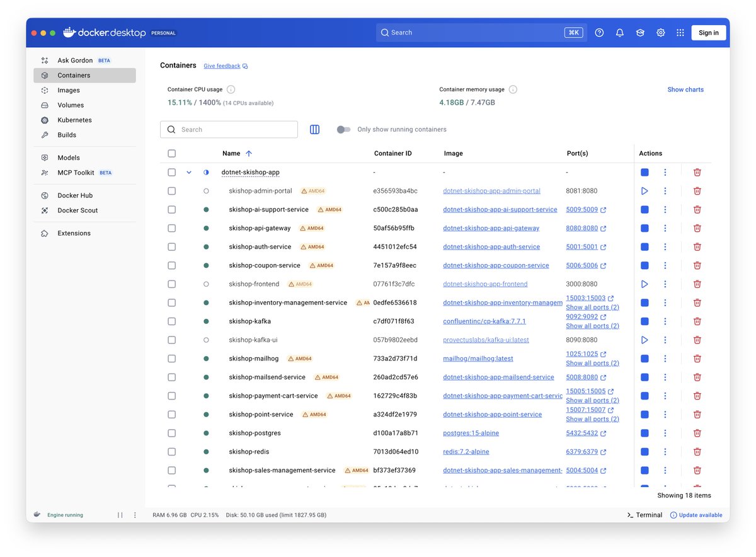Delete the skishop-redis container
Image resolution: width=756 pixels, height=557 pixels.
click(x=697, y=452)
